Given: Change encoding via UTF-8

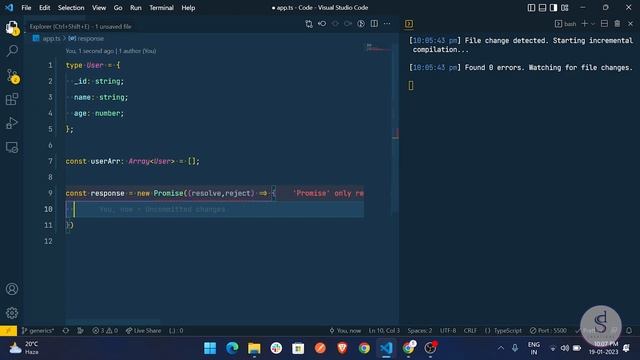Looking at the screenshot, I should tap(448, 331).
